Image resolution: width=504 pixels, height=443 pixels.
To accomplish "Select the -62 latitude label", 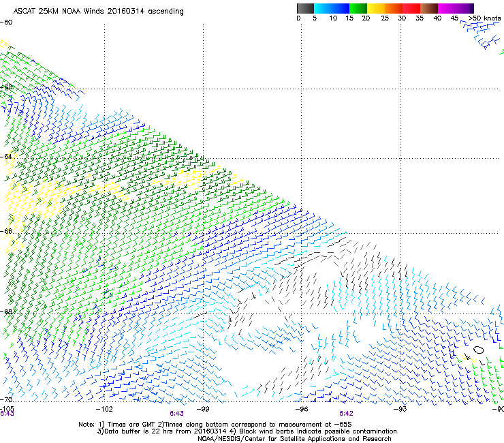I will point(6,87).
